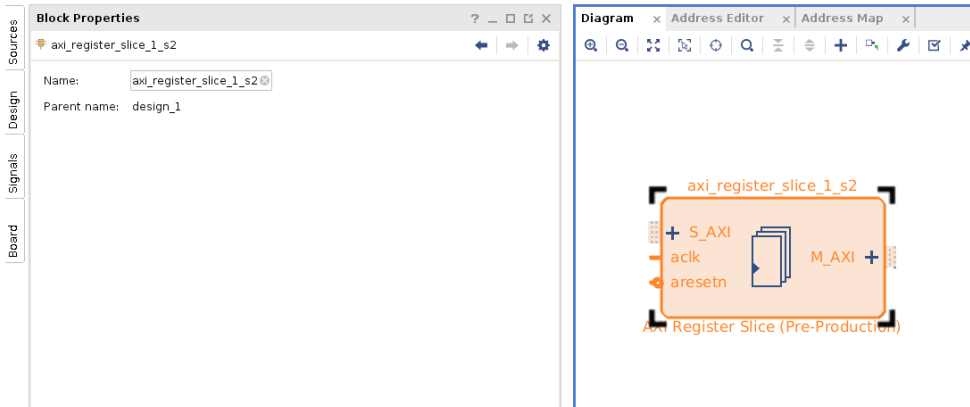
Task: Click the crosshair auto-fit selection icon
Action: tap(716, 46)
